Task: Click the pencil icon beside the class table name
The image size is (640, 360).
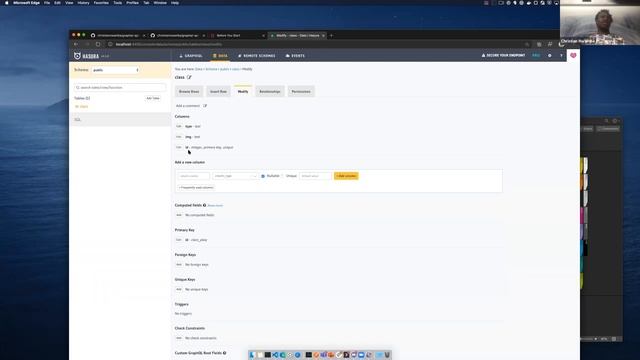Action: (189, 77)
